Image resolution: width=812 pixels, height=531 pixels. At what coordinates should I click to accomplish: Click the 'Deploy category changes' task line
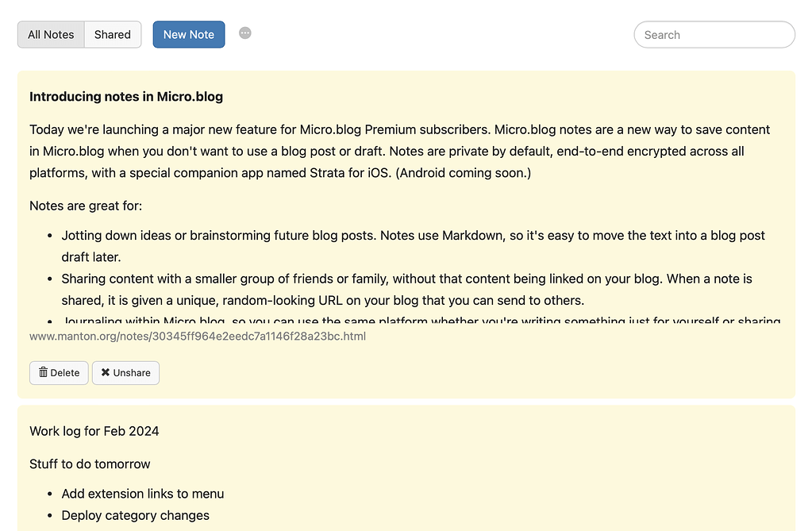click(135, 515)
